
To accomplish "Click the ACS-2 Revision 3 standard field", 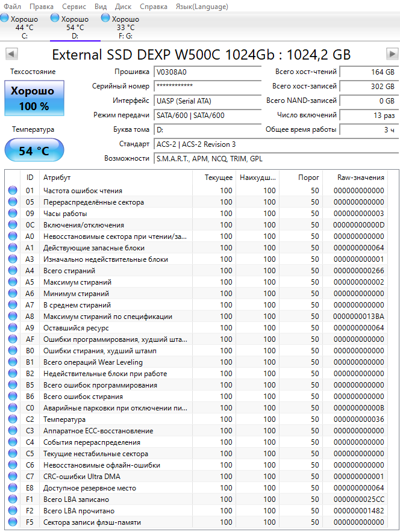I will click(276, 144).
